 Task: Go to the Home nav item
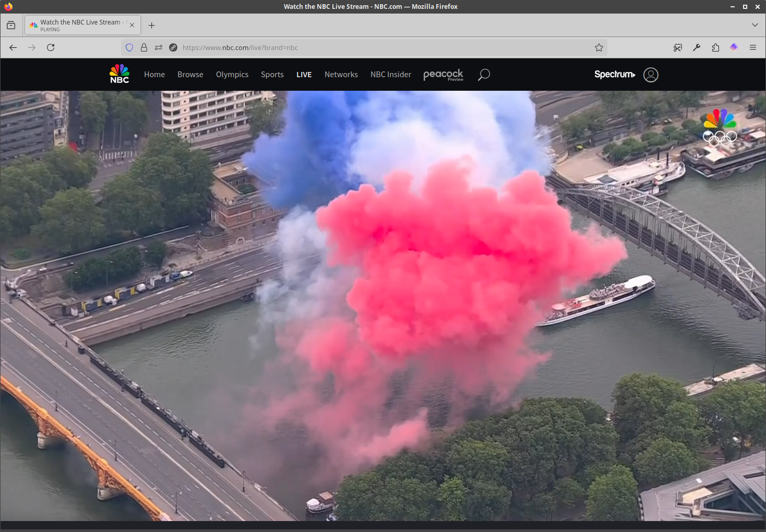(154, 75)
